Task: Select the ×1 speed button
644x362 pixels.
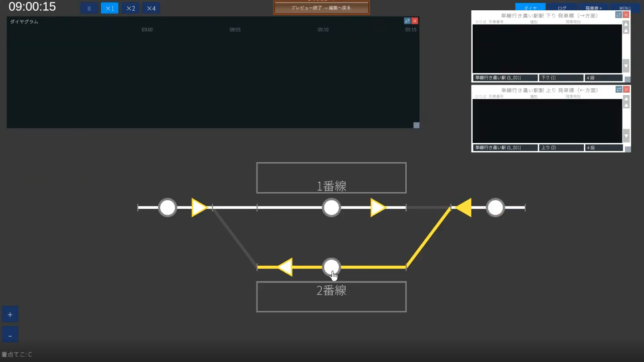Action: 110,8
